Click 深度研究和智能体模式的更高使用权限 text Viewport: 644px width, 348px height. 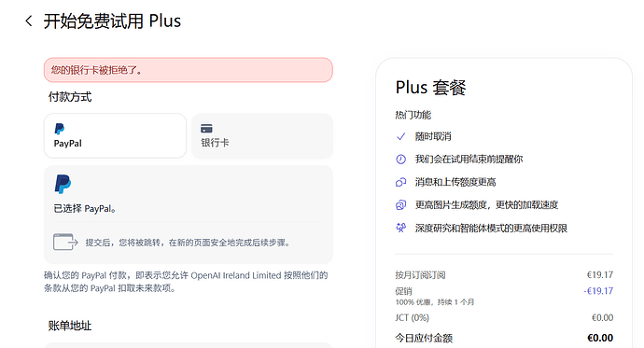coord(491,228)
